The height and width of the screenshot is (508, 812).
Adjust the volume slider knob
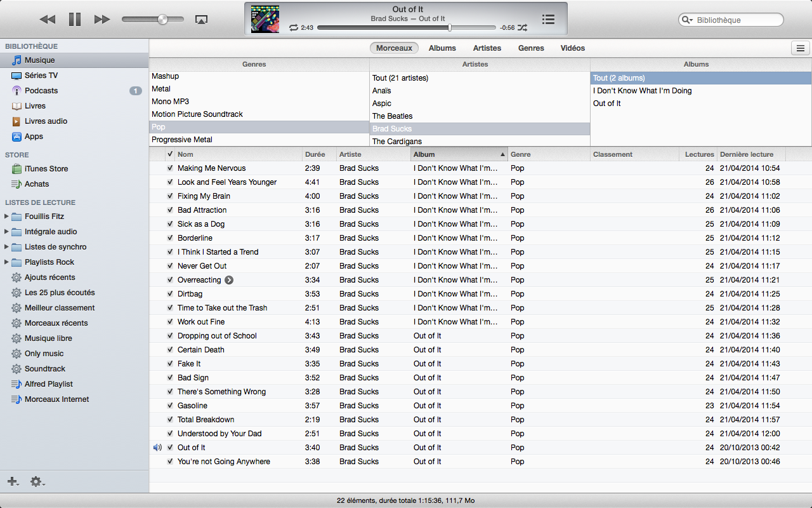click(162, 20)
